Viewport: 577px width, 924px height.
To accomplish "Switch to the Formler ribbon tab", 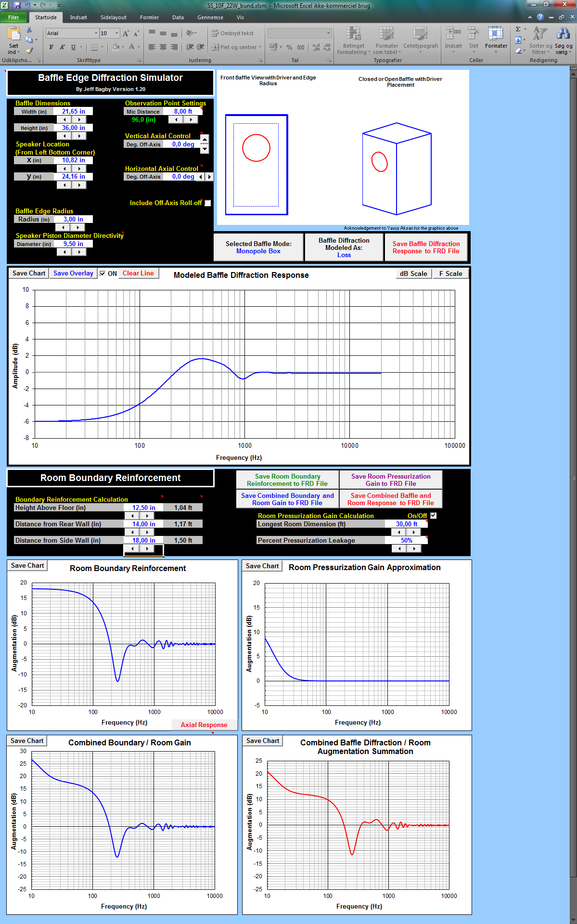I will tap(149, 17).
